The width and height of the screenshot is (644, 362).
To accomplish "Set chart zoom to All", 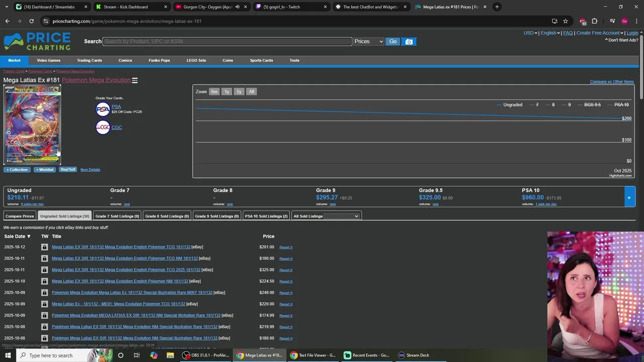I will click(x=252, y=92).
